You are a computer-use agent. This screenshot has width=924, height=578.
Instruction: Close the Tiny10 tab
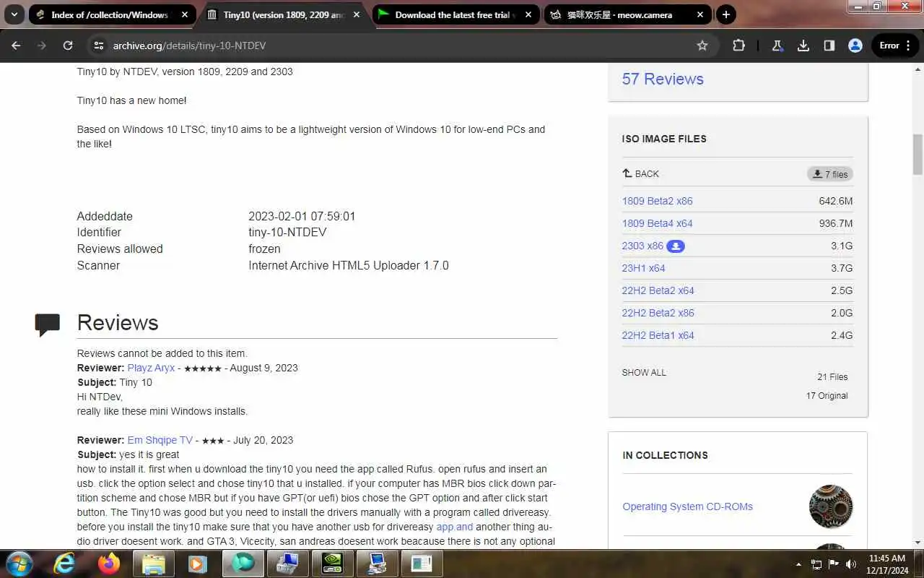point(357,14)
